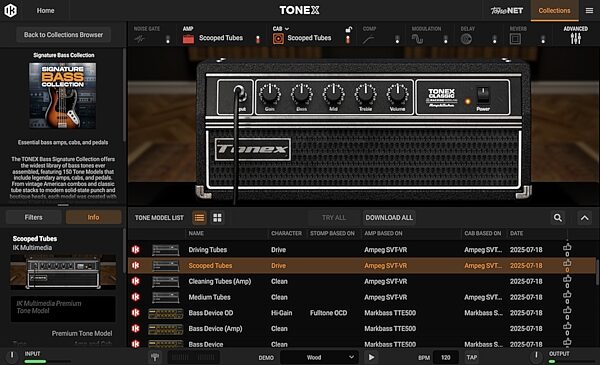Open the Collections tab
600x365 pixels.
554,11
